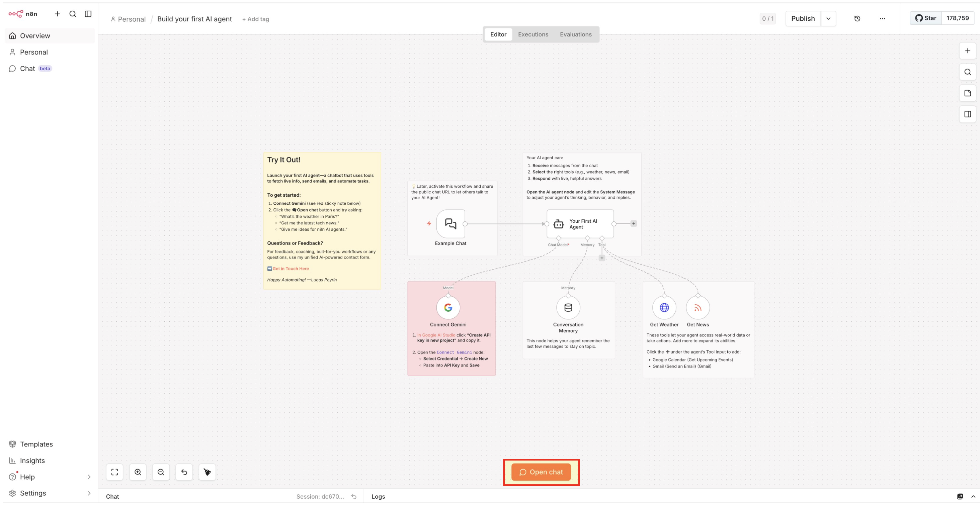Open Chat beta in the sidebar

(x=50, y=69)
